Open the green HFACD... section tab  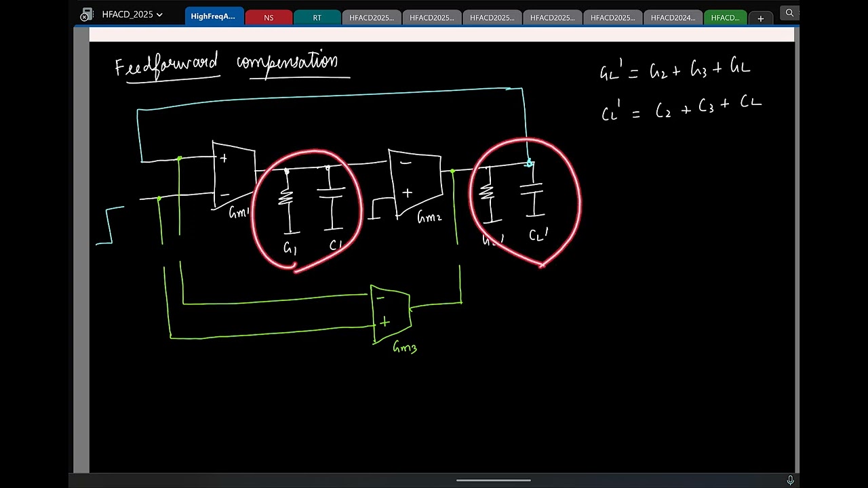click(x=725, y=18)
